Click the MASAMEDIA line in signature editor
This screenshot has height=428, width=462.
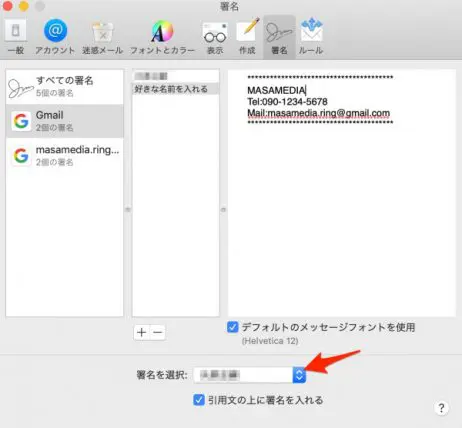(x=276, y=90)
